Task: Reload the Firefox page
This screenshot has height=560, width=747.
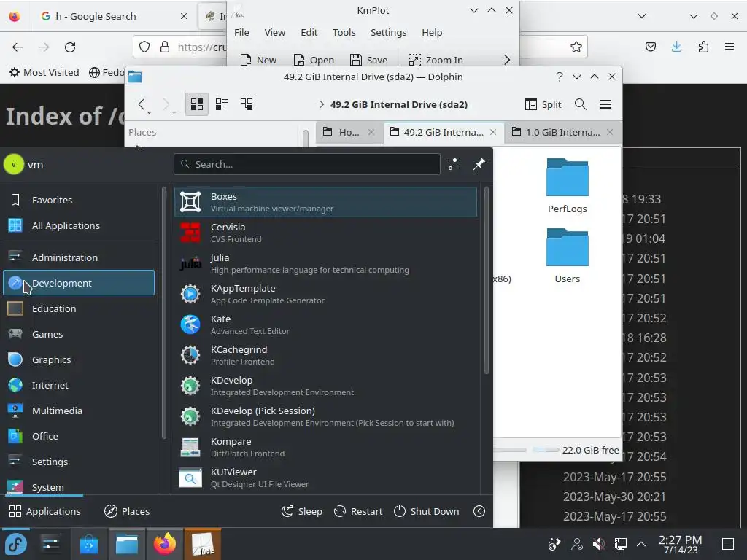Action: coord(70,47)
